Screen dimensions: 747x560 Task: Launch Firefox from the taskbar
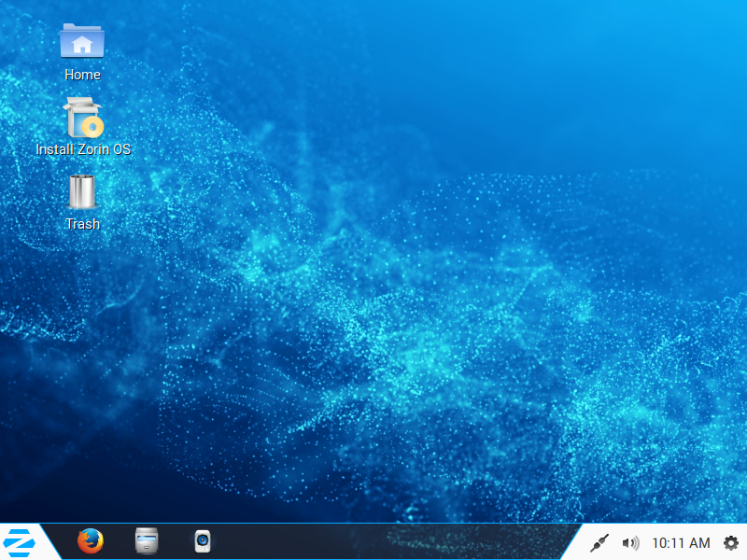click(x=91, y=541)
